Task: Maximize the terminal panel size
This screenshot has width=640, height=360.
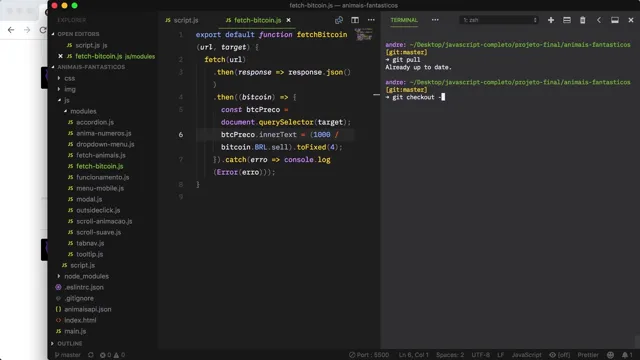Action: click(x=615, y=20)
